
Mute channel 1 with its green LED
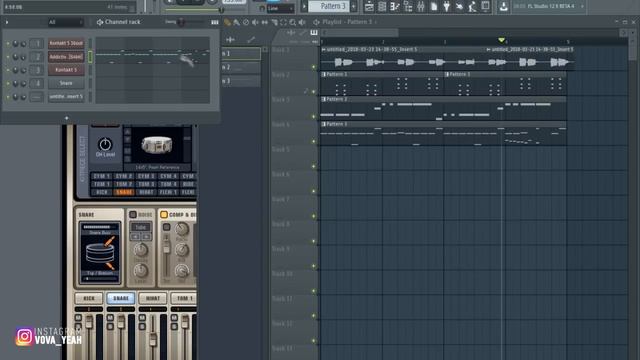click(x=8, y=43)
